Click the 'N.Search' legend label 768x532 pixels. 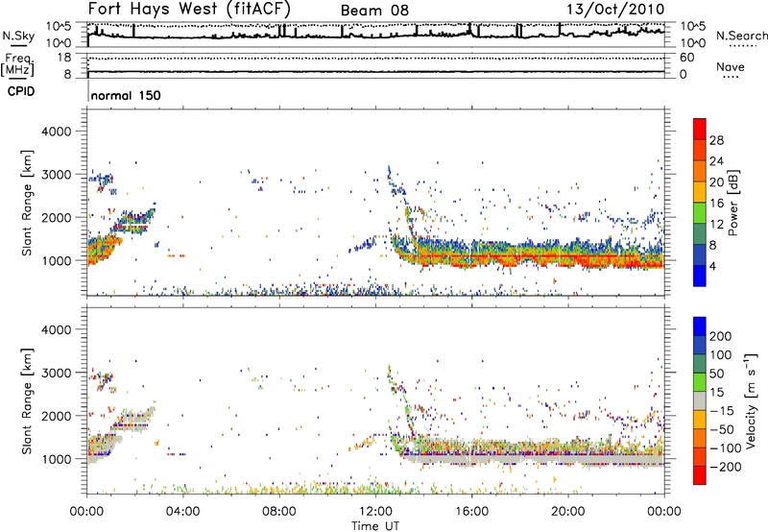click(741, 36)
